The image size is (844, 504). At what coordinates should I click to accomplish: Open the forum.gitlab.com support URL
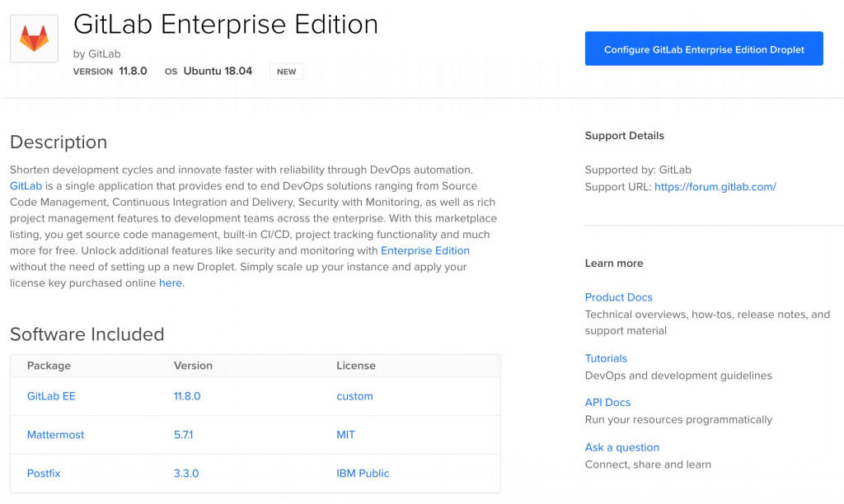715,187
